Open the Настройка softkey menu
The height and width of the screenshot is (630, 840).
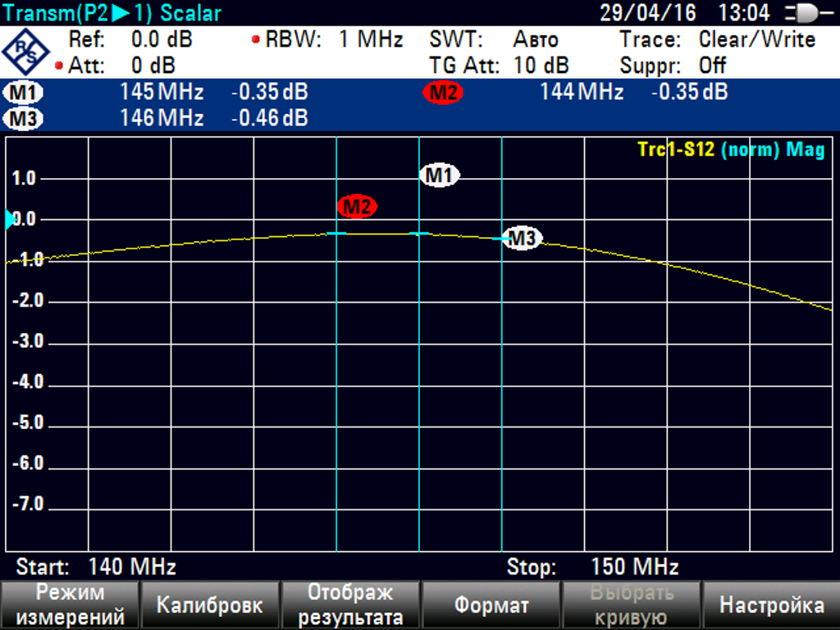(x=771, y=605)
